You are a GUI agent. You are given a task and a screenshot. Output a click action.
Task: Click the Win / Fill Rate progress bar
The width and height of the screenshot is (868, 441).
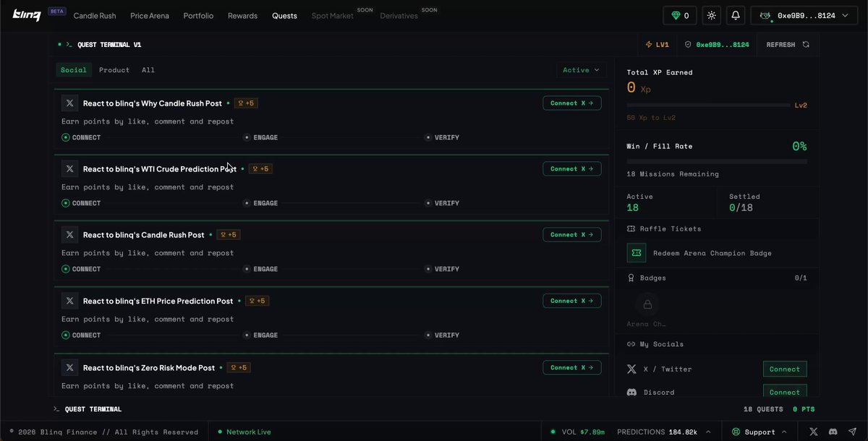tap(717, 161)
